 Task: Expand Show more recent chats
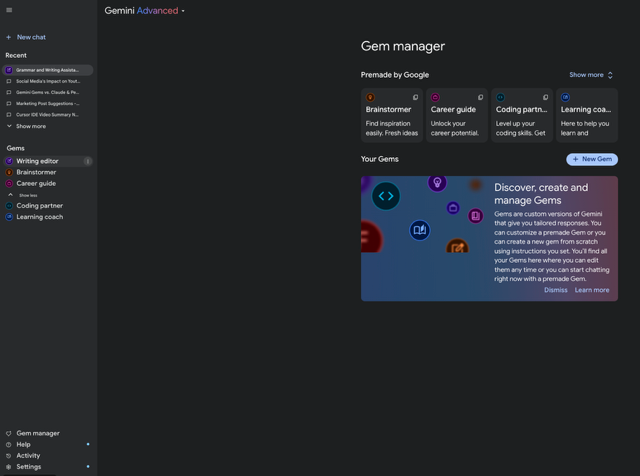tap(27, 126)
